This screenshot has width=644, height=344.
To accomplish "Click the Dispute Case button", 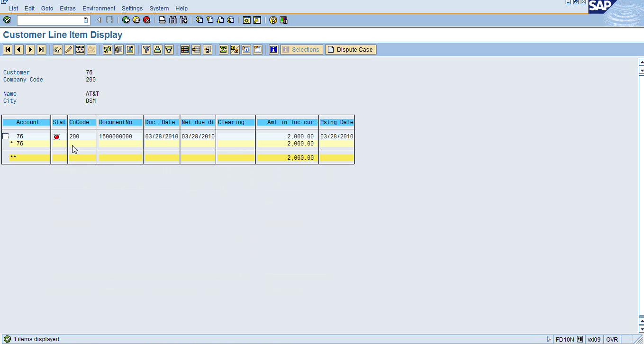I will coord(351,49).
